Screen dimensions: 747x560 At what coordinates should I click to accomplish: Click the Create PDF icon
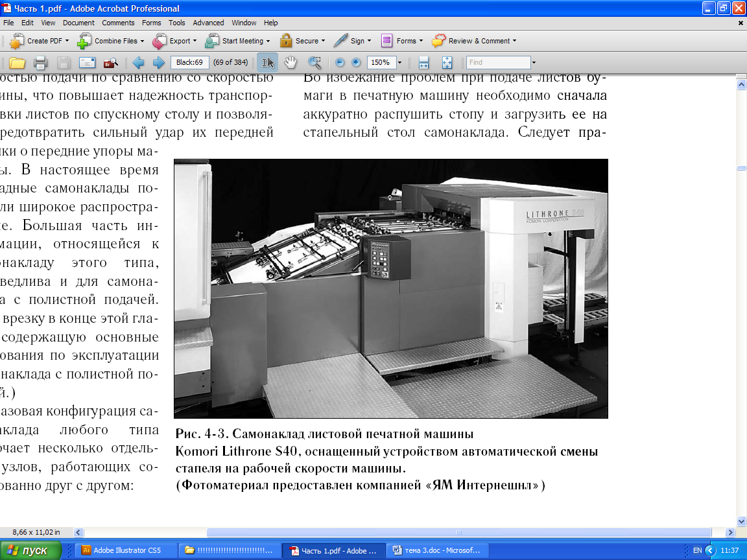click(17, 41)
